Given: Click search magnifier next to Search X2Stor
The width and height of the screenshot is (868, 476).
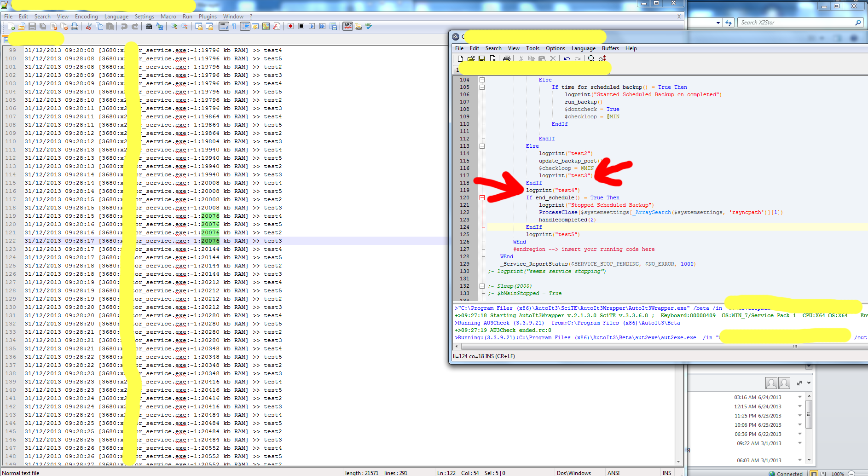Looking at the screenshot, I should point(858,23).
